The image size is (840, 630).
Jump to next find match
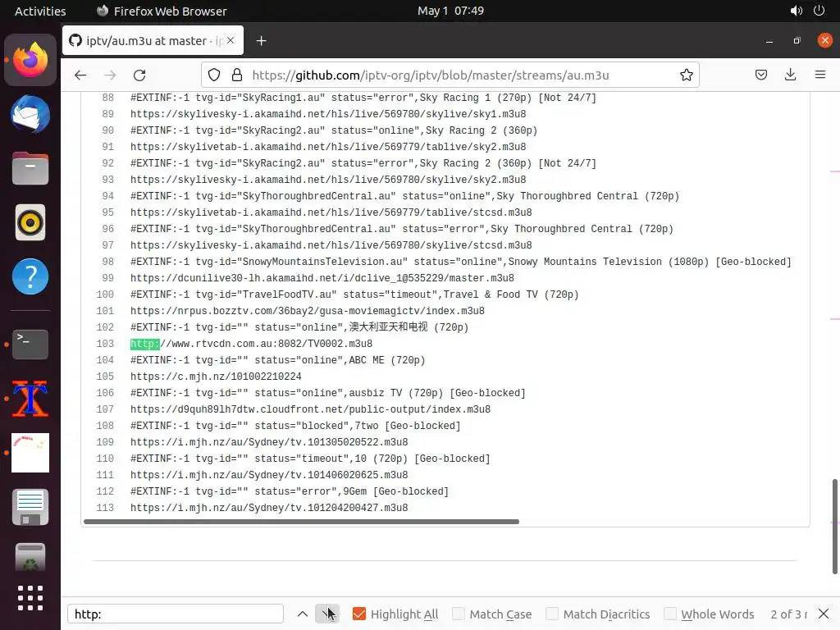(x=326, y=614)
